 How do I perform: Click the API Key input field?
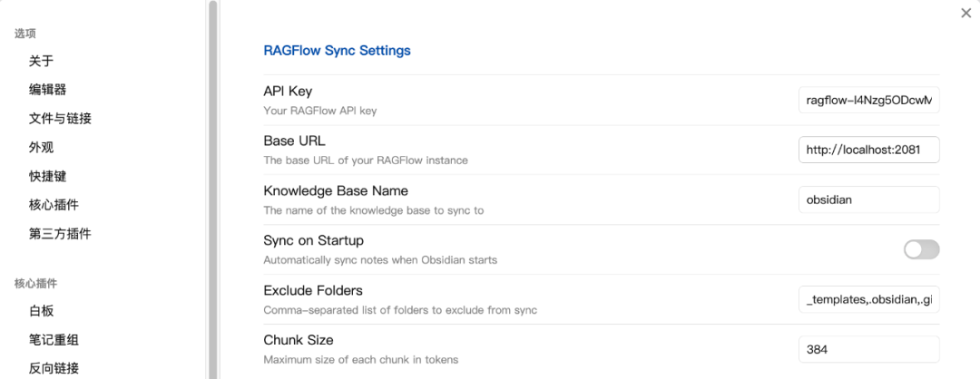pos(868,100)
